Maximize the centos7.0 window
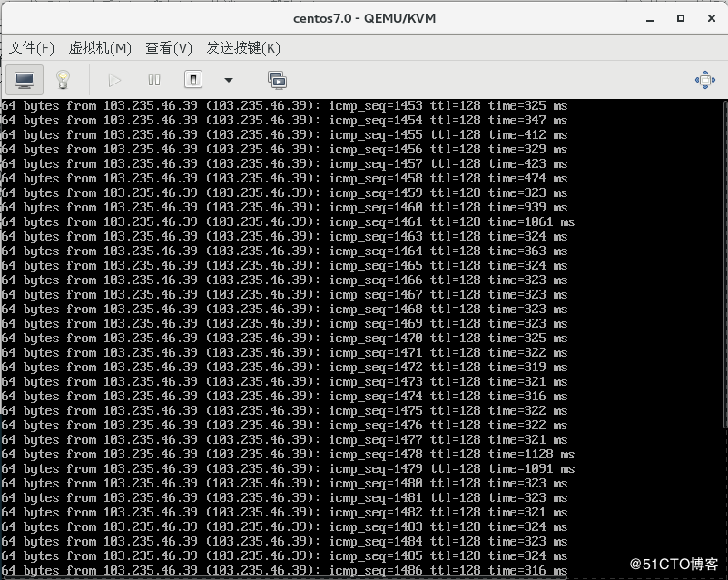 (681, 17)
